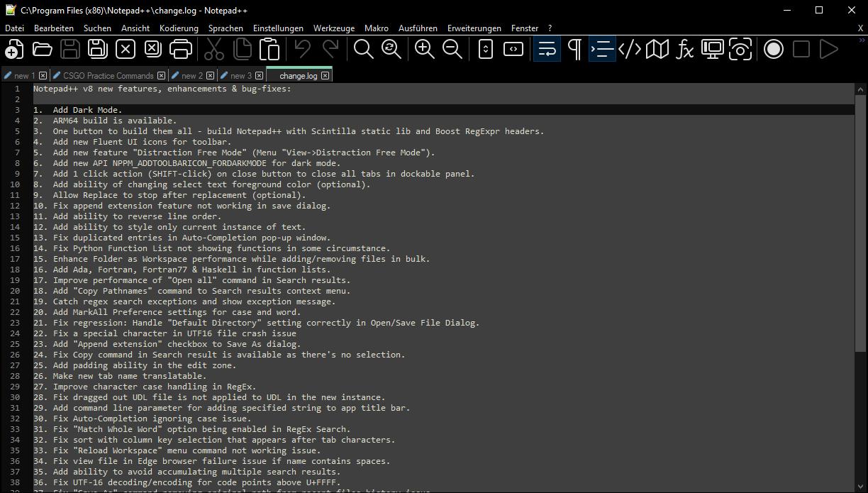
Task: Open Function List with the fx icon
Action: pyautogui.click(x=685, y=49)
